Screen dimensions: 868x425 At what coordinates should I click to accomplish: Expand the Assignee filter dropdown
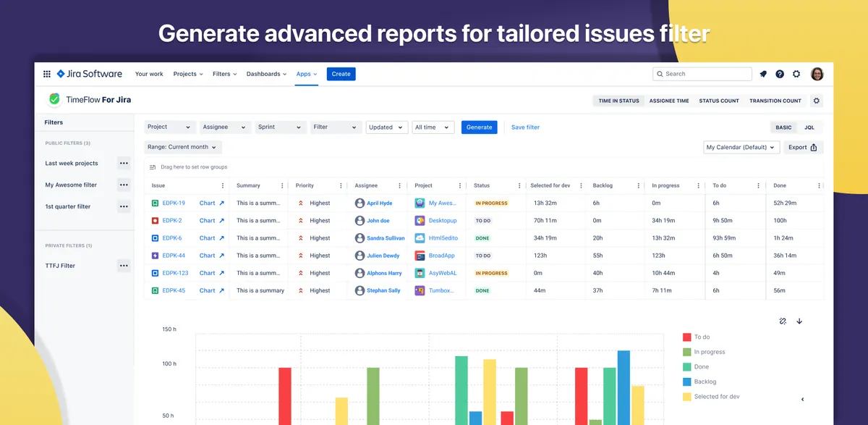tap(226, 127)
